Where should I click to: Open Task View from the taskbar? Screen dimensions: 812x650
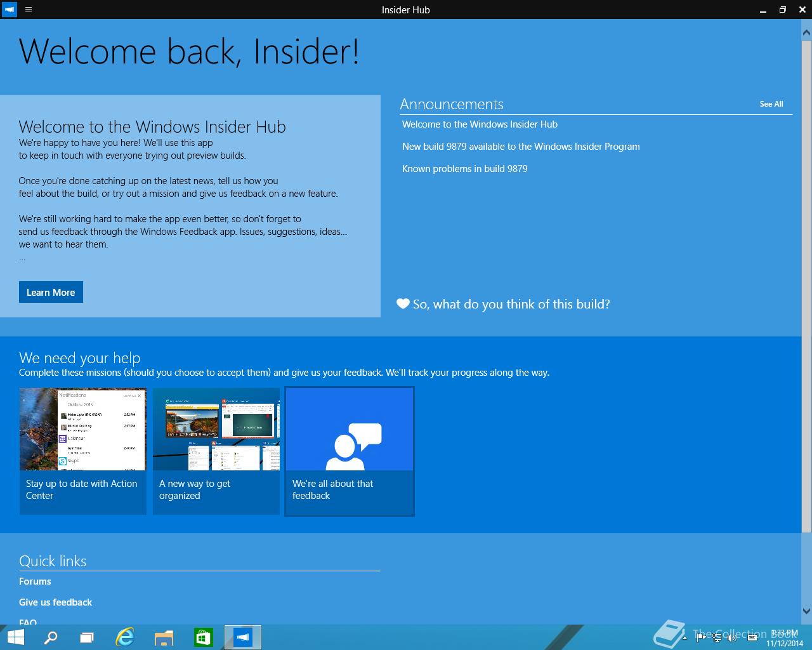(x=87, y=637)
